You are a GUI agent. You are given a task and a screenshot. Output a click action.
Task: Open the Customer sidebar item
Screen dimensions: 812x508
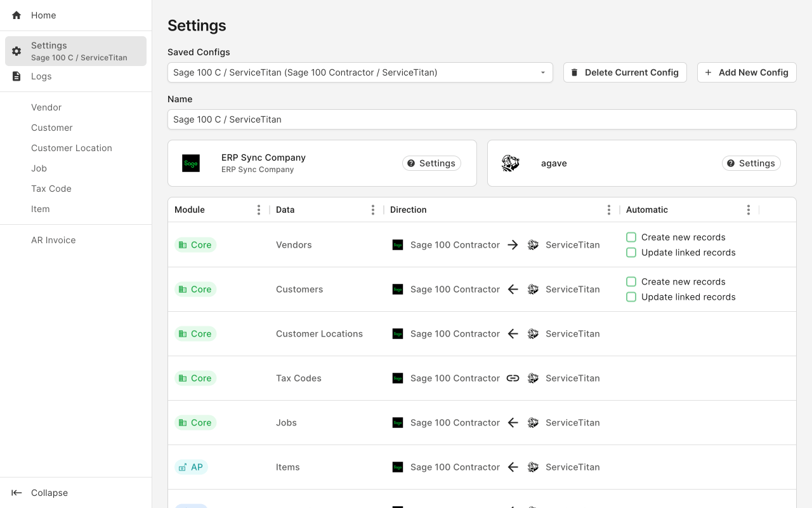click(75, 128)
